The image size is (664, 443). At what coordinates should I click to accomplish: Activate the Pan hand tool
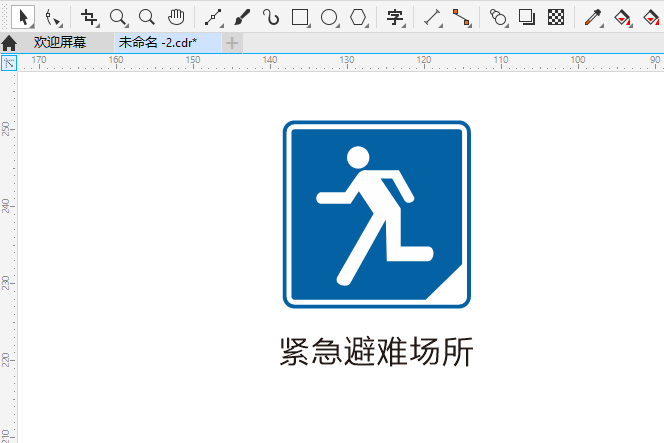click(176, 17)
